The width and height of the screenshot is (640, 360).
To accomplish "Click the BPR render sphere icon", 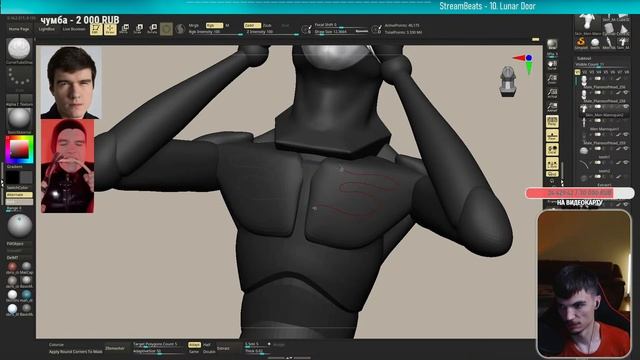I will point(552,45).
